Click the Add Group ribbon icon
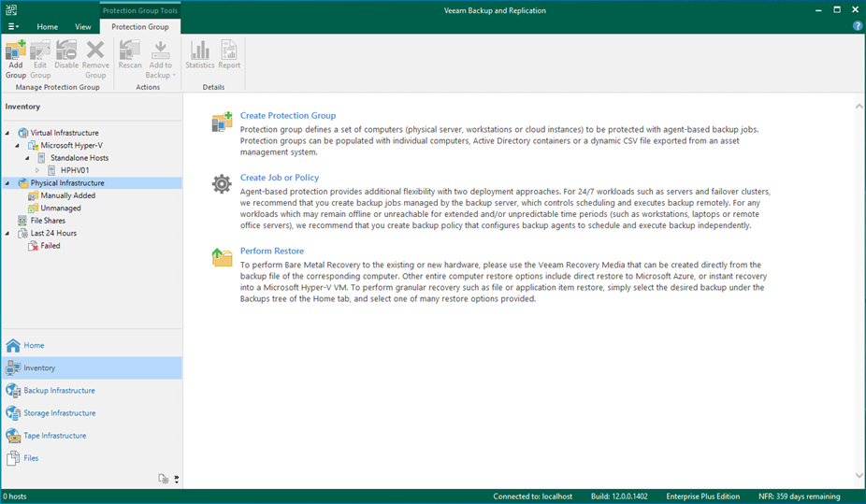The width and height of the screenshot is (866, 504). click(x=16, y=50)
